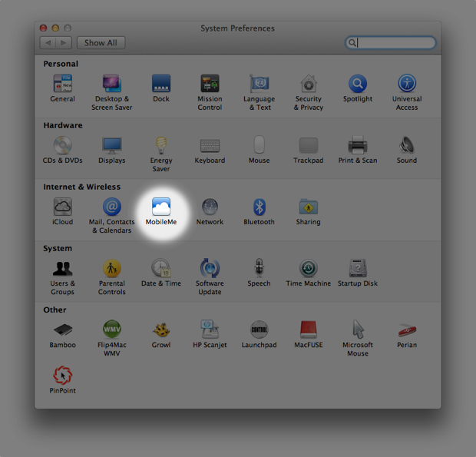Screen dimensions: 476x457
Task: Go back with the left arrow button
Action: (x=48, y=43)
